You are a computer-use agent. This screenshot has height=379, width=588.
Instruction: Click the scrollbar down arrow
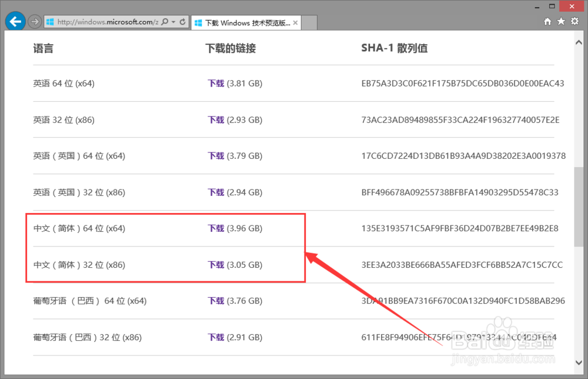[x=579, y=363]
